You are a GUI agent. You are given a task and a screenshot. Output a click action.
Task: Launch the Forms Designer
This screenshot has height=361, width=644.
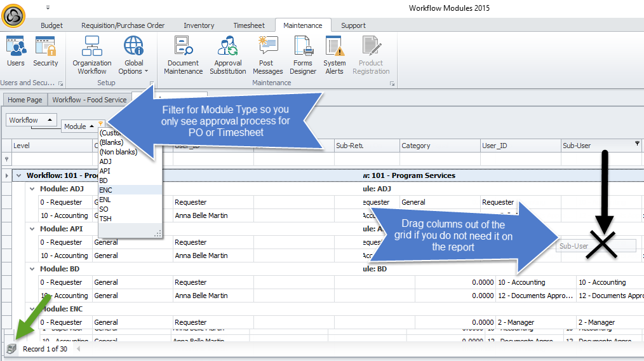point(303,55)
